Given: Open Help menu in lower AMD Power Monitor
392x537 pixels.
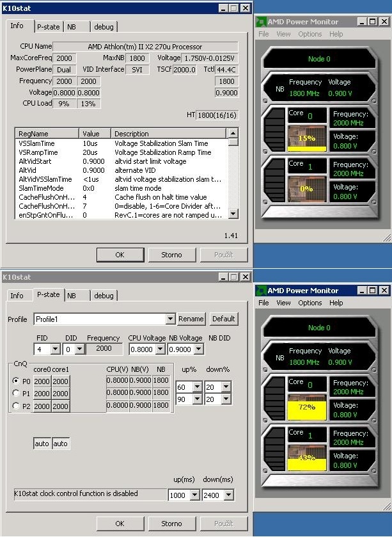Looking at the screenshot, I should [336, 303].
